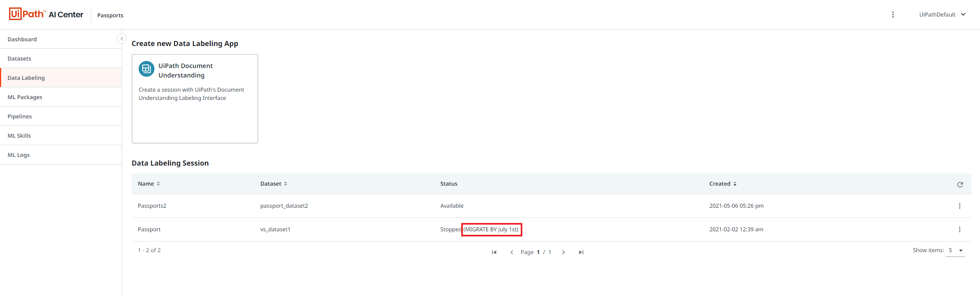Click the 1 - 2 of 2 count text

pos(149,250)
